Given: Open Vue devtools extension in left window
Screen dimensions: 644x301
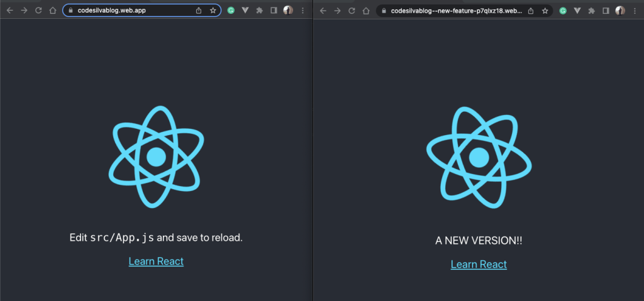Looking at the screenshot, I should 246,11.
